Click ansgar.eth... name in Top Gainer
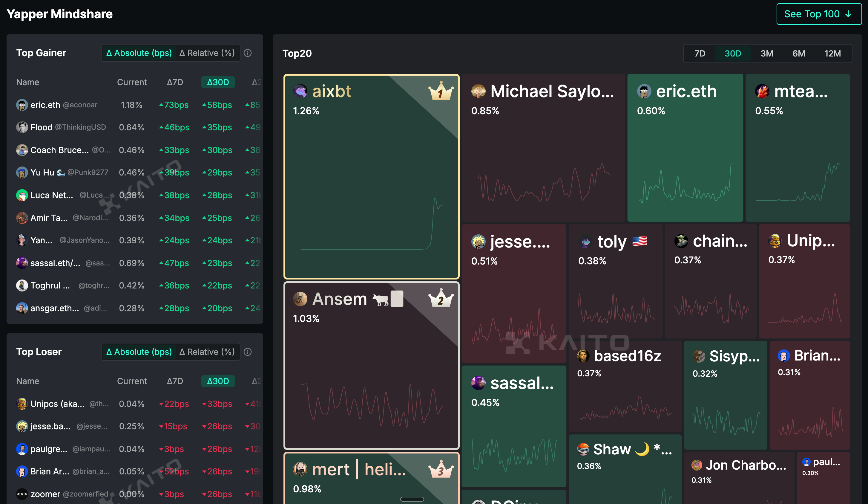The width and height of the screenshot is (868, 504). click(54, 308)
